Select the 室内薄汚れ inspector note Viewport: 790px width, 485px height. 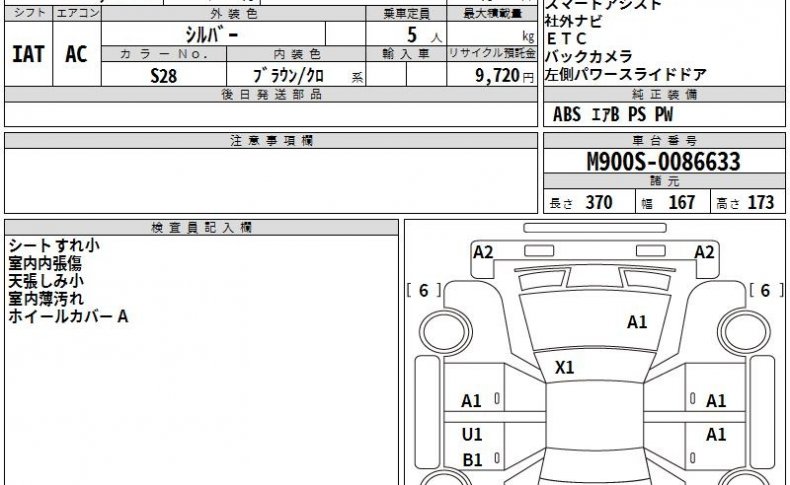[46, 299]
